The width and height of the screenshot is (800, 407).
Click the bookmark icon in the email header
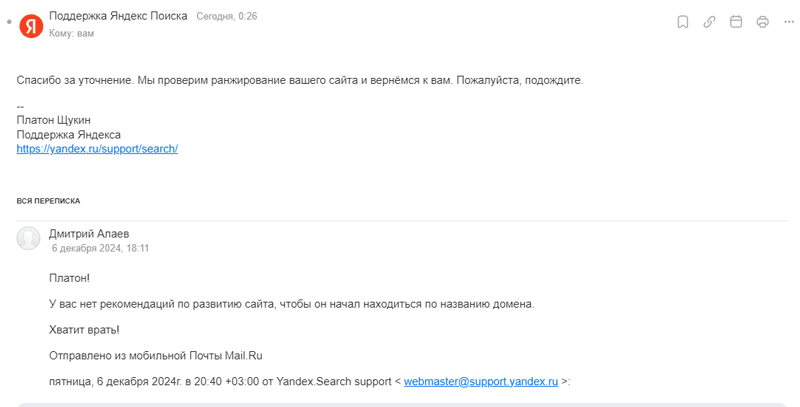coord(683,22)
